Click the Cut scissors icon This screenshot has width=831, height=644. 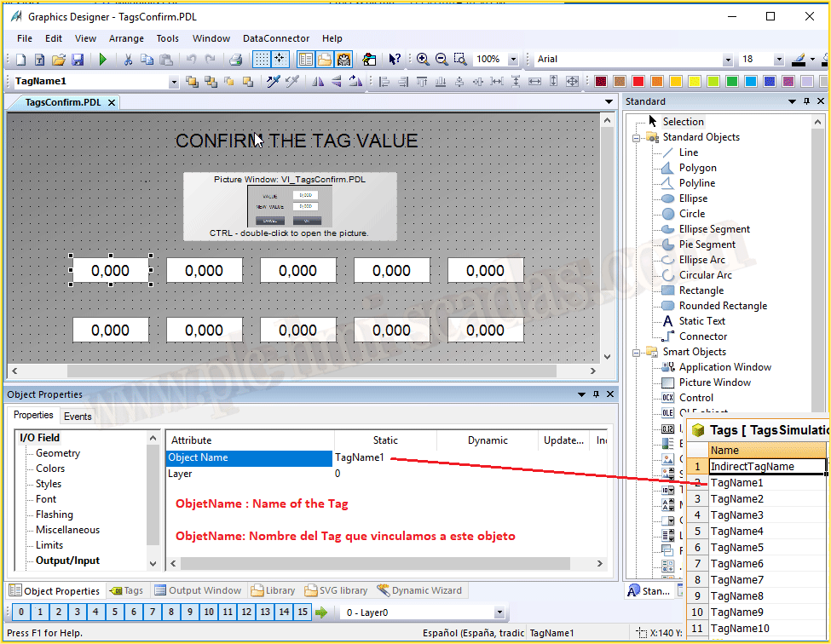pyautogui.click(x=128, y=60)
